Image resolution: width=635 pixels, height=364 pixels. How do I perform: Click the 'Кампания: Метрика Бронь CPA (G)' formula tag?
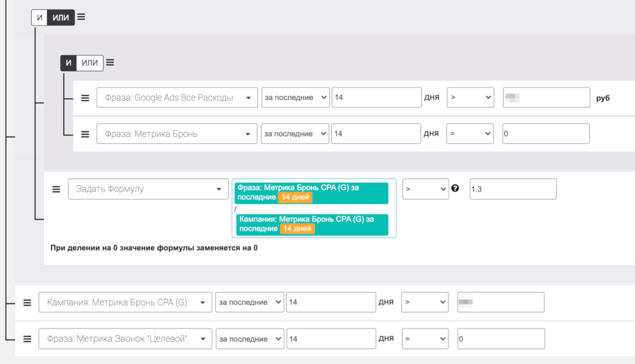[x=313, y=224]
